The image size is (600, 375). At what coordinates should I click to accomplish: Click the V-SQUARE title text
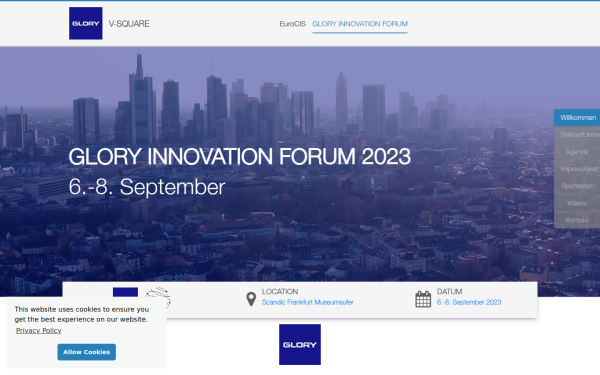[129, 24]
